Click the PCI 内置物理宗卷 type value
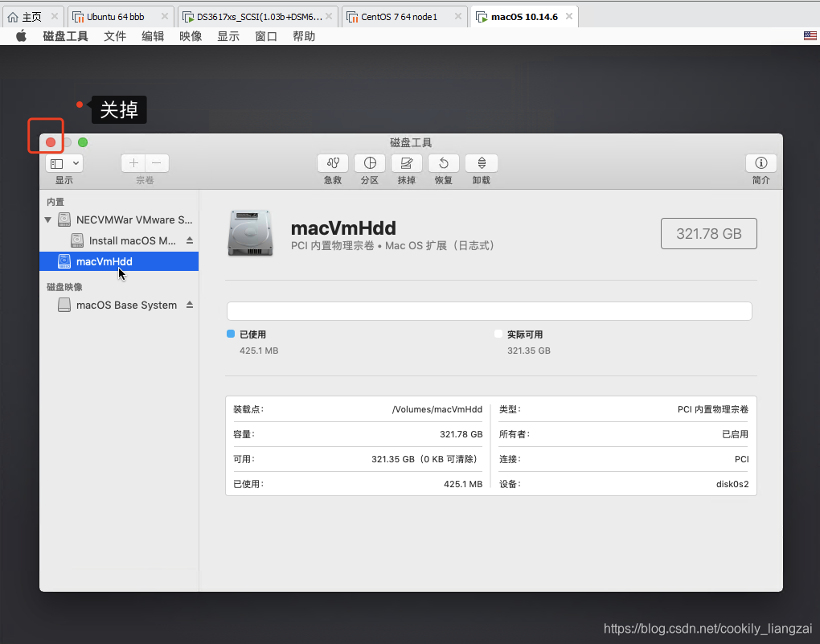The width and height of the screenshot is (820, 644). tap(713, 409)
